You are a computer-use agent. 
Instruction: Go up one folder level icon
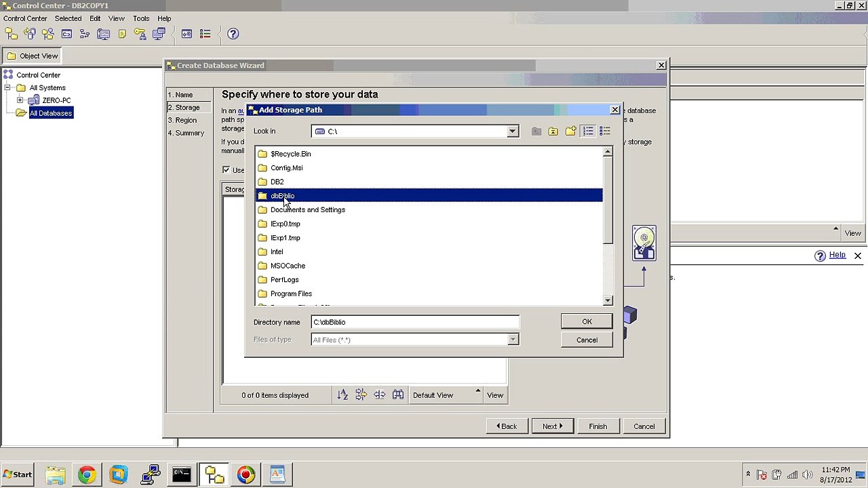536,131
